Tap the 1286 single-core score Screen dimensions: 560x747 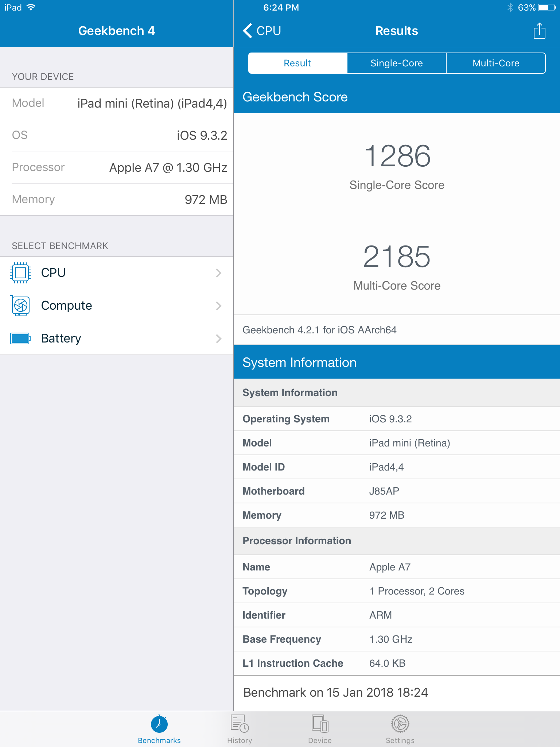(x=397, y=156)
